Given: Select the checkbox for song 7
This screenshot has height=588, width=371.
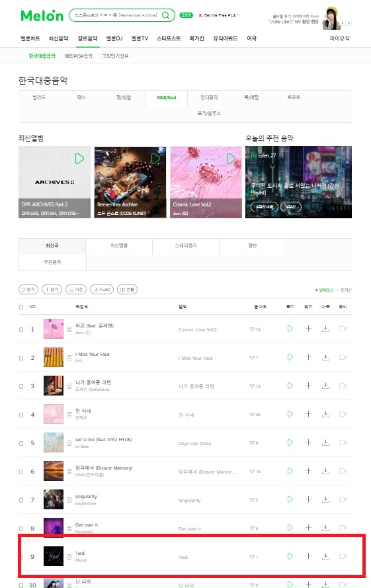Looking at the screenshot, I should (x=21, y=500).
